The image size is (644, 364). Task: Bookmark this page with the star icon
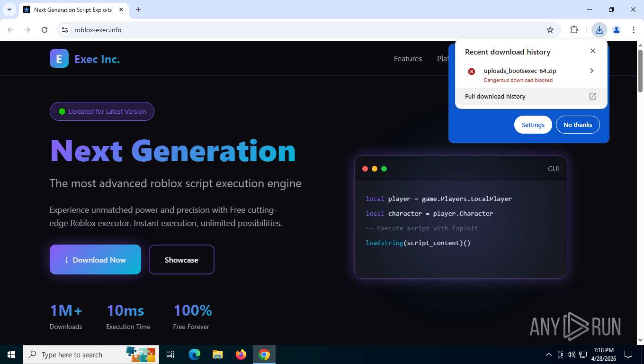tap(550, 30)
